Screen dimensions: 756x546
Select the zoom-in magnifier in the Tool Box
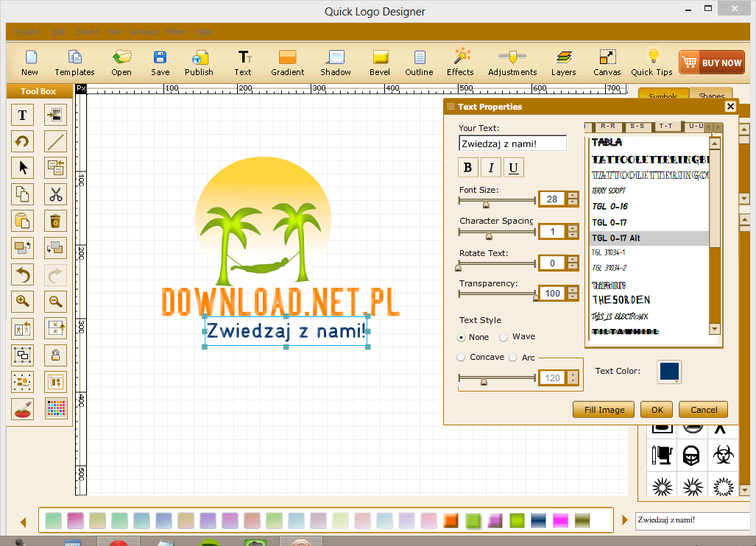pos(22,301)
